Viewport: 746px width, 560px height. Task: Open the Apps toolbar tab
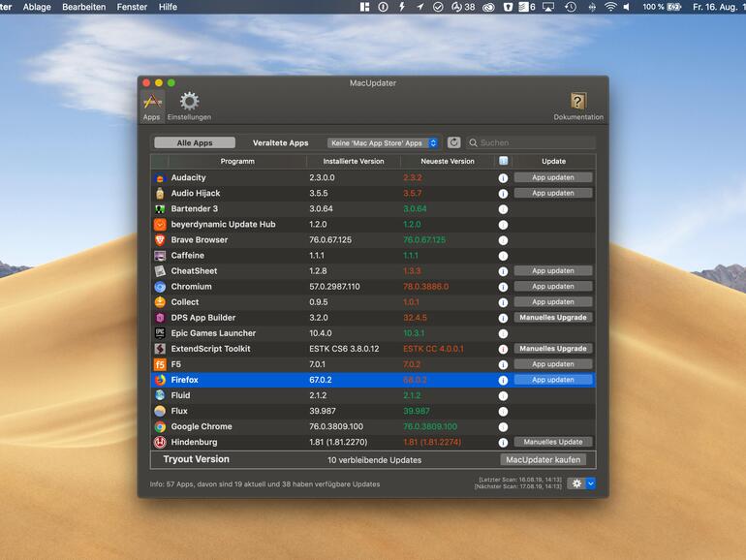152,107
